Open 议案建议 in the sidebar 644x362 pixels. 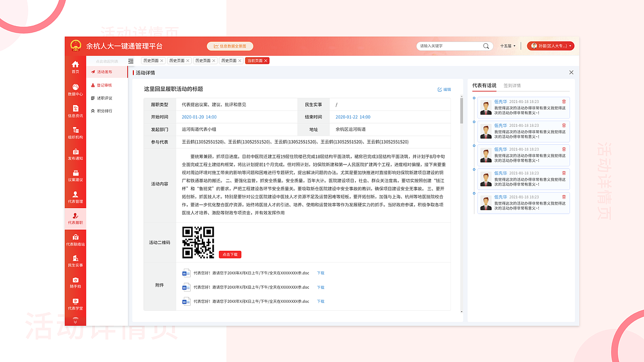pos(75,176)
